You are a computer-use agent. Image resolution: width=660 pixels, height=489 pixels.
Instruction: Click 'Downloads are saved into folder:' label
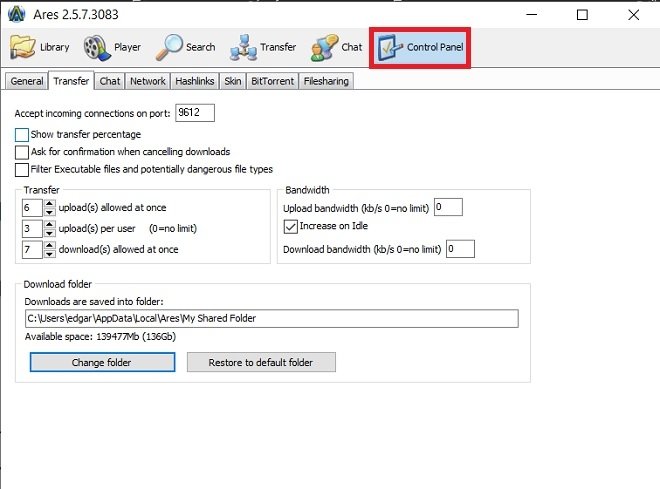94,302
